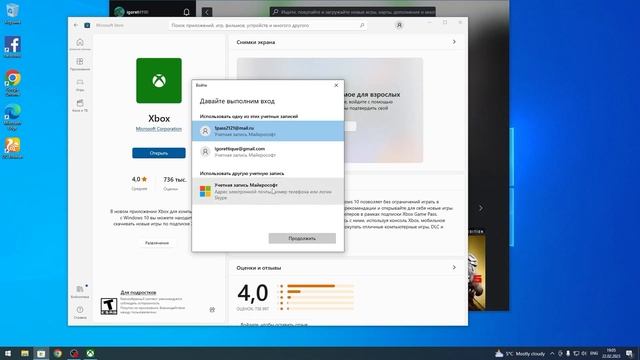Viewport: 640px width, 360px height.
Task: Click the 736 thousand ratings count
Action: 175,180
